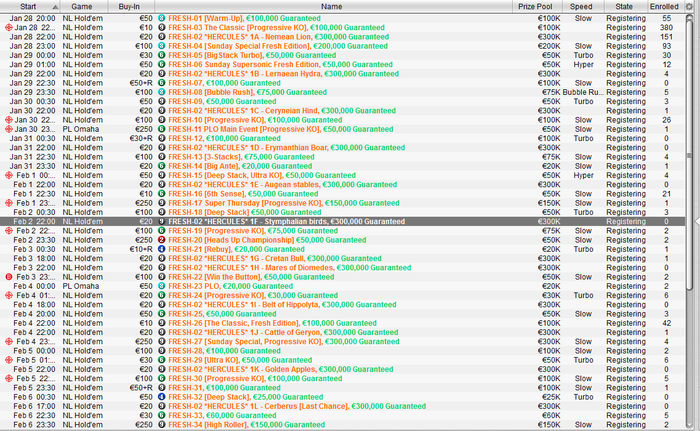The image size is (700, 431).
Task: Select FRESH-02 HERCULES 1C Ceryneian Hind
Action: [x=342, y=111]
